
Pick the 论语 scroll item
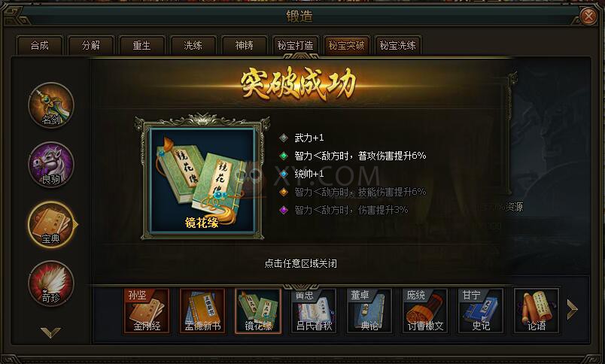537,311
